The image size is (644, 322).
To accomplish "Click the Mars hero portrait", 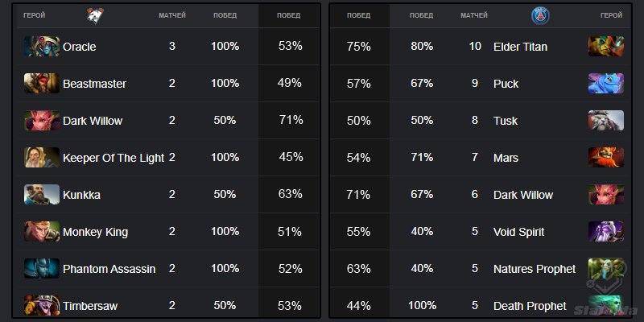I will point(606,157).
